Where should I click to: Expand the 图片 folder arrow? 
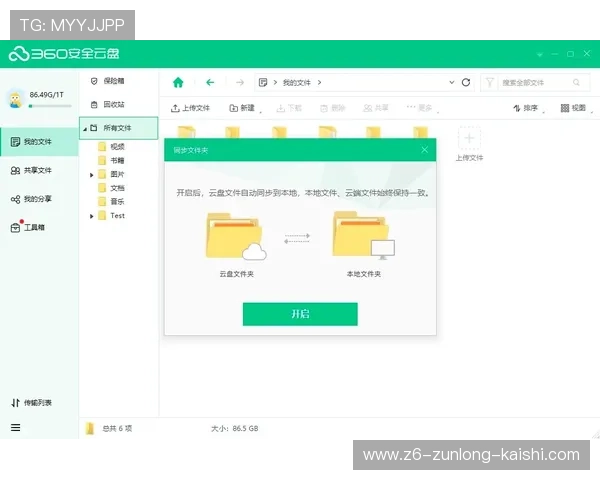point(91,175)
